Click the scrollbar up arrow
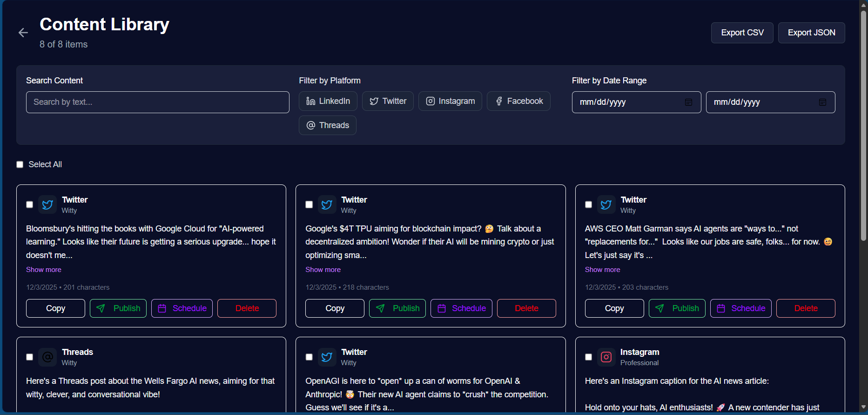This screenshot has height=415, width=868. tap(864, 5)
